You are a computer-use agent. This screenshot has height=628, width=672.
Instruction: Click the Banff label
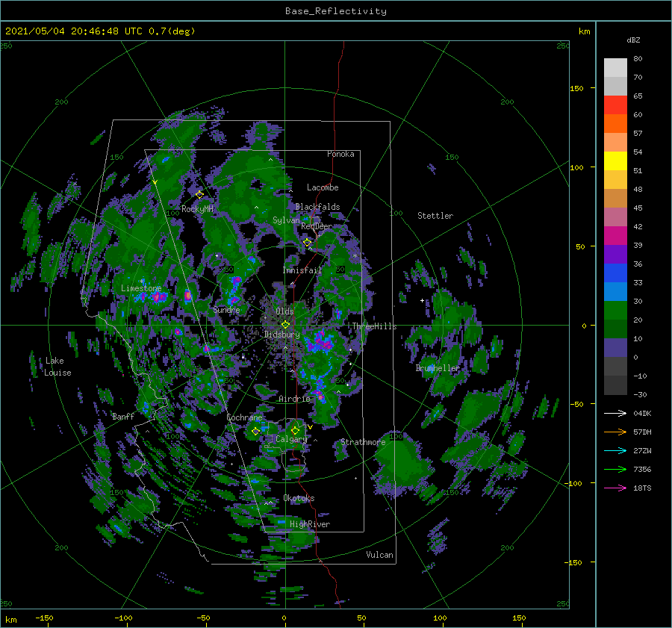(123, 416)
